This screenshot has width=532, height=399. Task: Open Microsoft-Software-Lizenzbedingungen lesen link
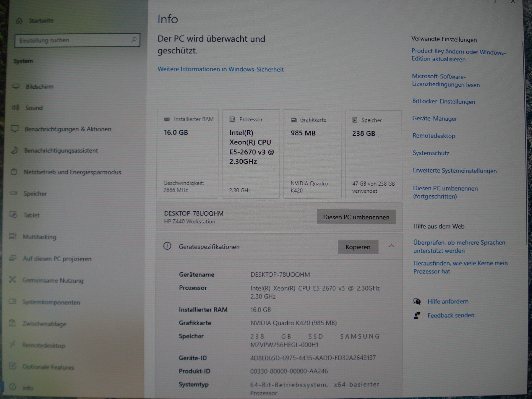click(446, 80)
